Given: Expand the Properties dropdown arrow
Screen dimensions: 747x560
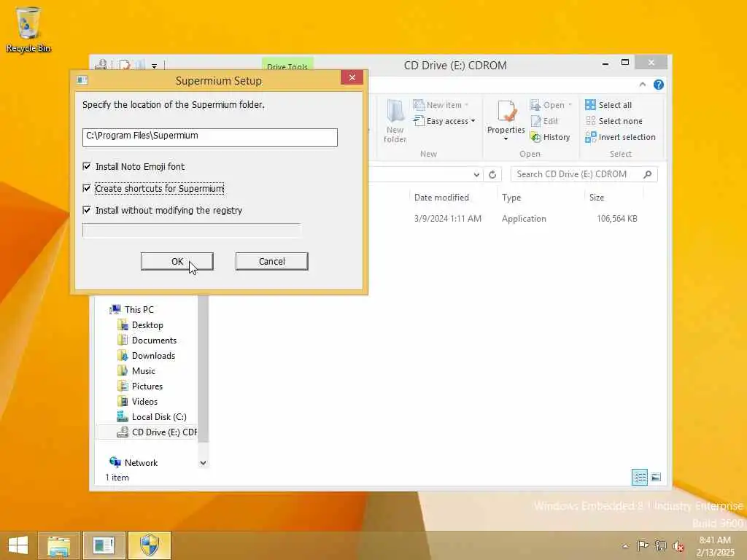Looking at the screenshot, I should click(506, 139).
